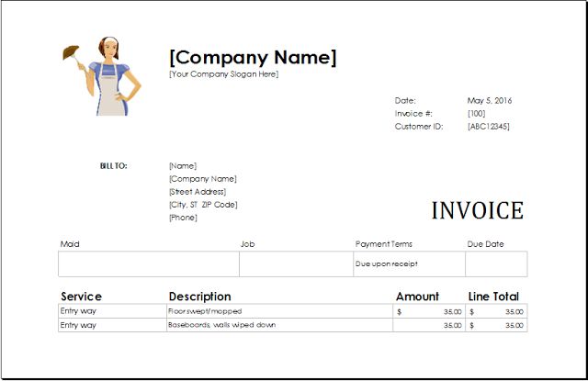This screenshot has width=588, height=381.
Task: Click the empty cell under Maid
Action: coord(149,264)
